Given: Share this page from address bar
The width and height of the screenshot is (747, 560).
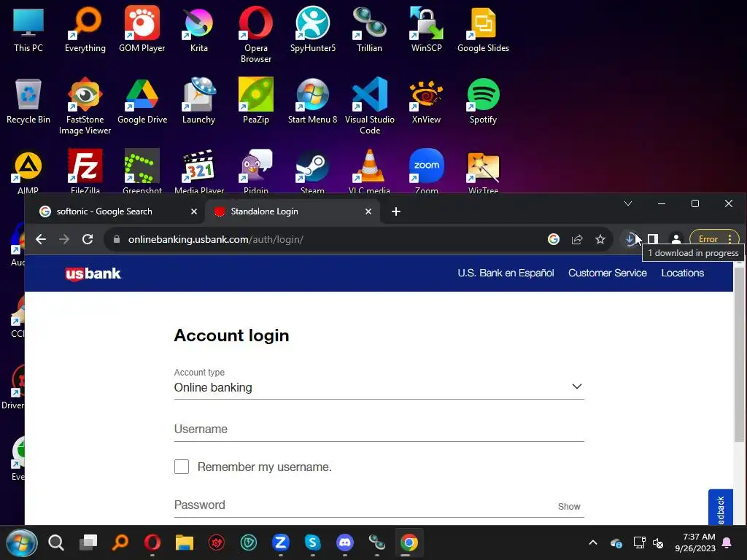Looking at the screenshot, I should [577, 239].
